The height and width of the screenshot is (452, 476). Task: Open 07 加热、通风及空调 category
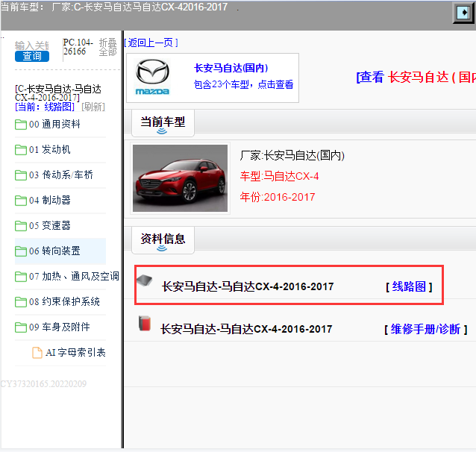click(74, 276)
